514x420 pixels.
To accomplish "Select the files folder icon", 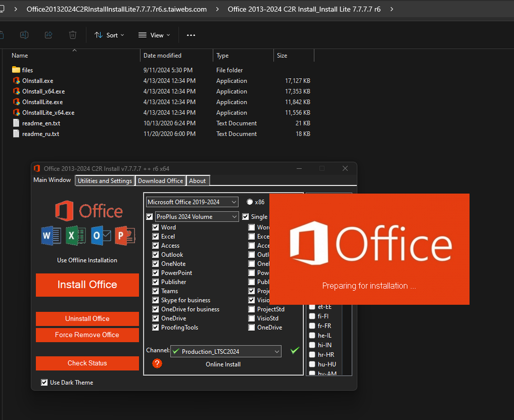I will click(x=16, y=69).
